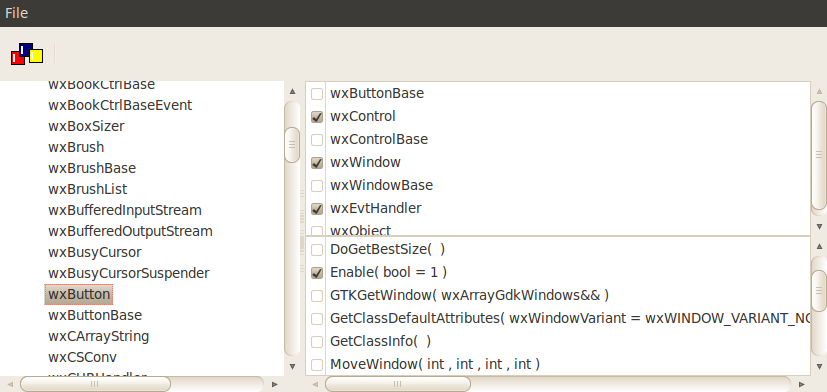This screenshot has width=827, height=392.
Task: Click the GetClassInfo( ) method label
Action: point(380,341)
